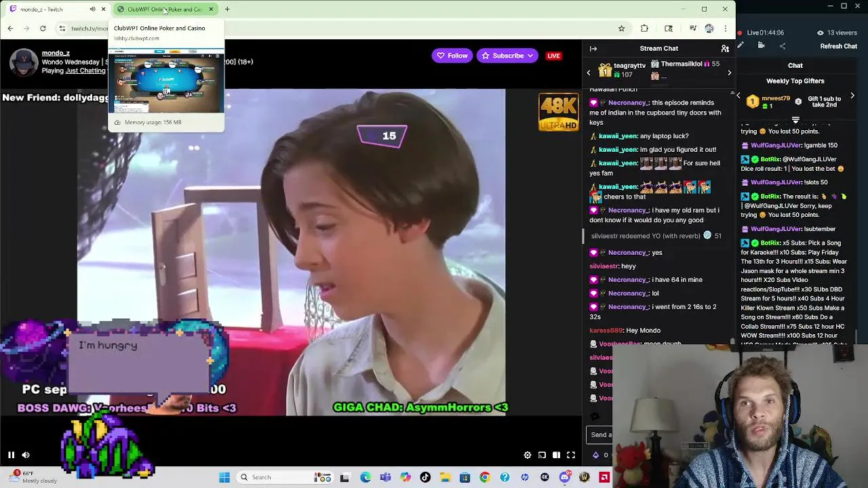The width and height of the screenshot is (868, 488).
Task: Open the Chrome profile avatar
Action: tap(709, 28)
